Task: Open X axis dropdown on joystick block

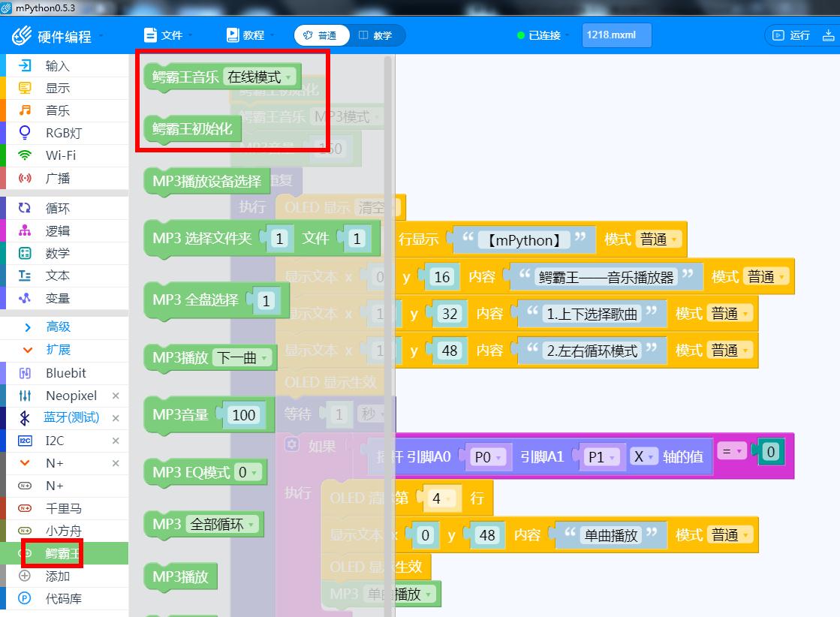Action: (x=643, y=456)
